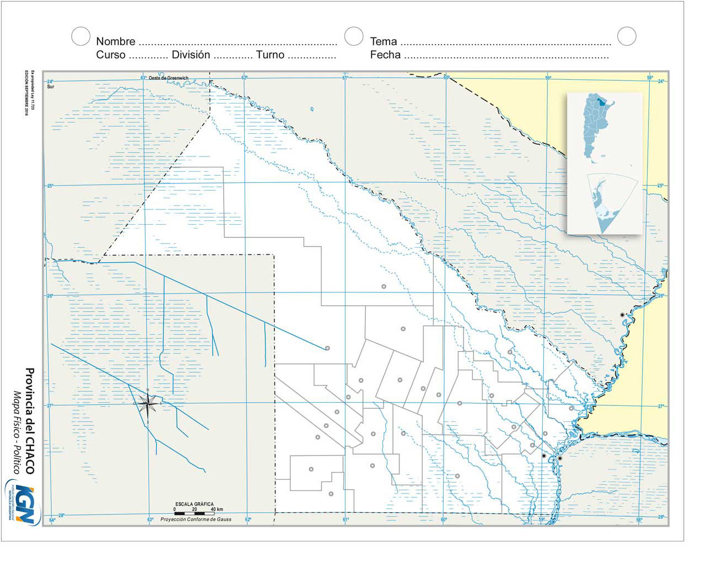Click the 'Sur' latitude label
The width and height of the screenshot is (728, 564).
click(51, 86)
